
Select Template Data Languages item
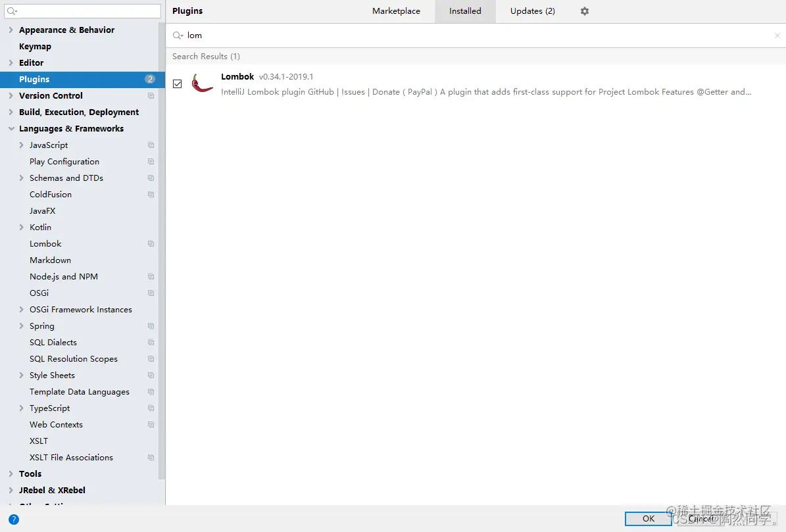[79, 392]
